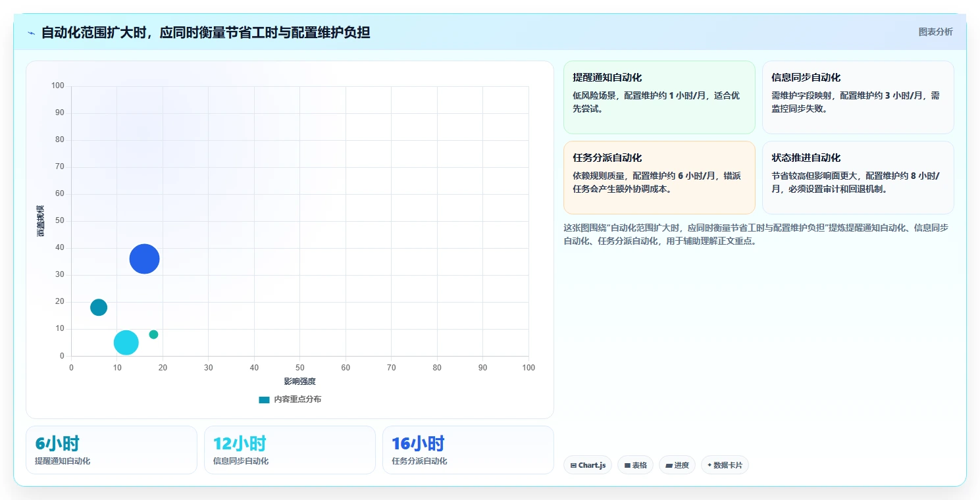Click the 图表分析 label in header
Image resolution: width=980 pixels, height=500 pixels.
pyautogui.click(x=935, y=32)
